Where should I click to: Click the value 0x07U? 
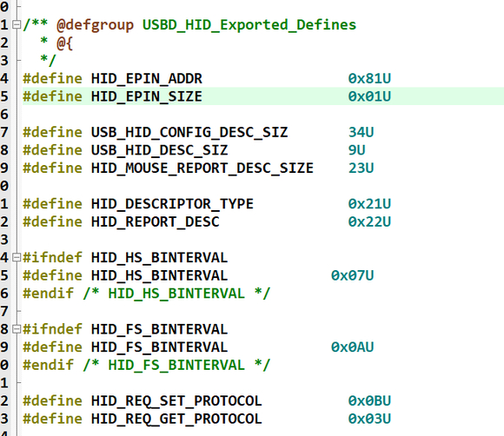point(353,275)
